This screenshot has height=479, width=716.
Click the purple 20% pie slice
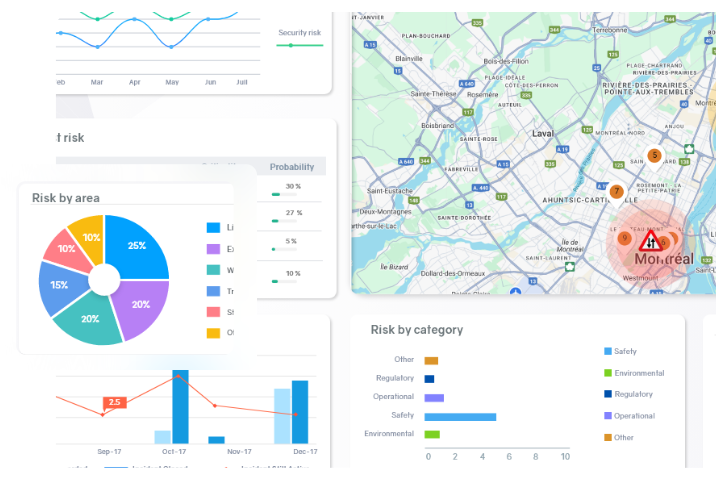click(140, 302)
